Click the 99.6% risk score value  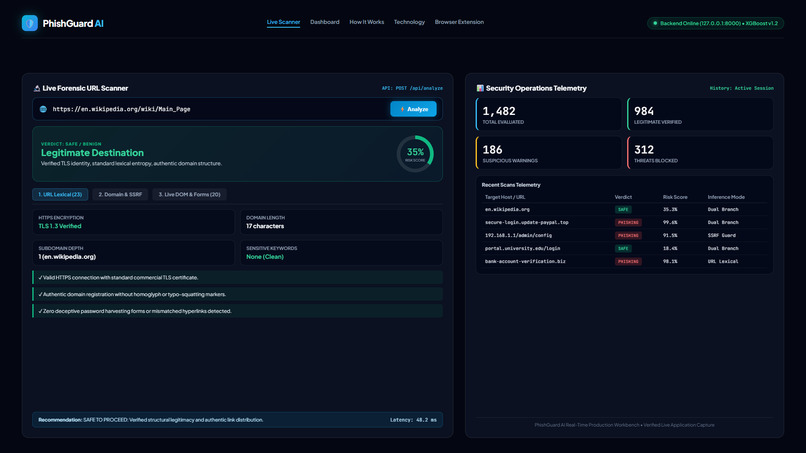[670, 223]
